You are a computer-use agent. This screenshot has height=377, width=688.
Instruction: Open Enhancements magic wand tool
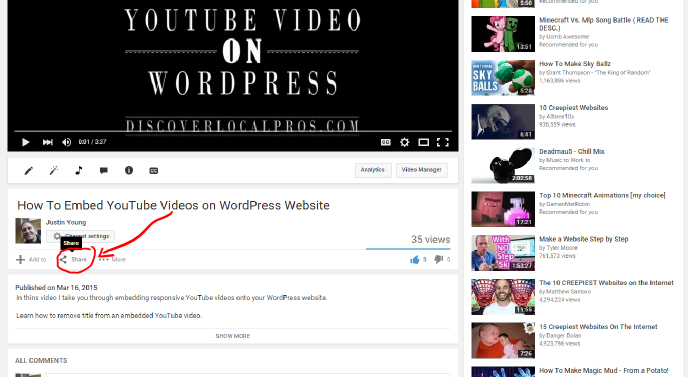click(x=54, y=171)
